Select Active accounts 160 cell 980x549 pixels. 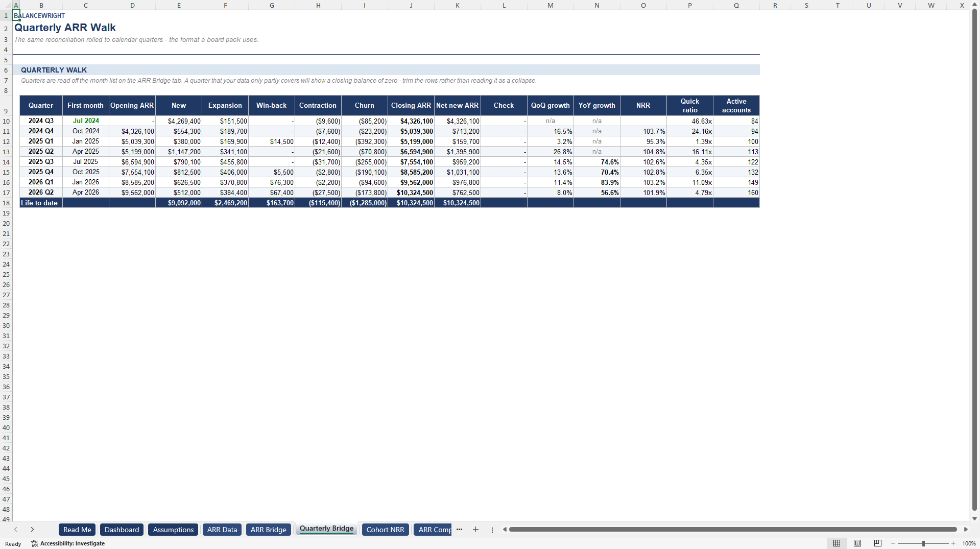click(736, 193)
